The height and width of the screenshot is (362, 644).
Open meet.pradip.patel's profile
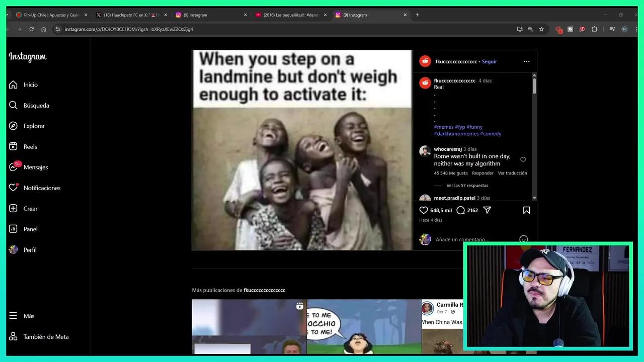(x=454, y=198)
